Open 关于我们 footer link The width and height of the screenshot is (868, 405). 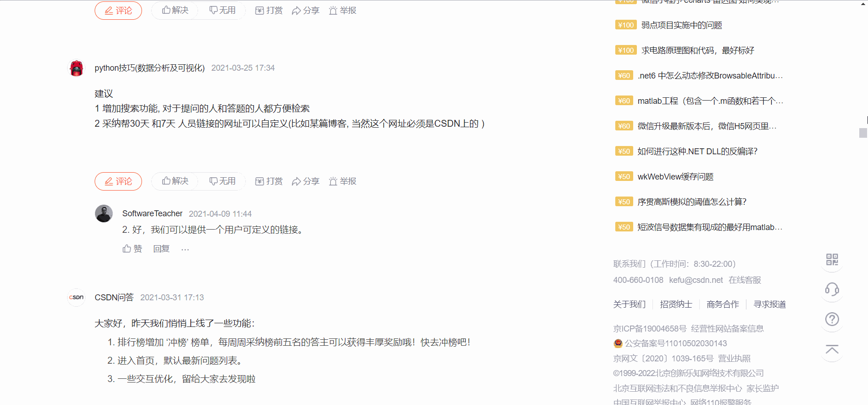(630, 304)
